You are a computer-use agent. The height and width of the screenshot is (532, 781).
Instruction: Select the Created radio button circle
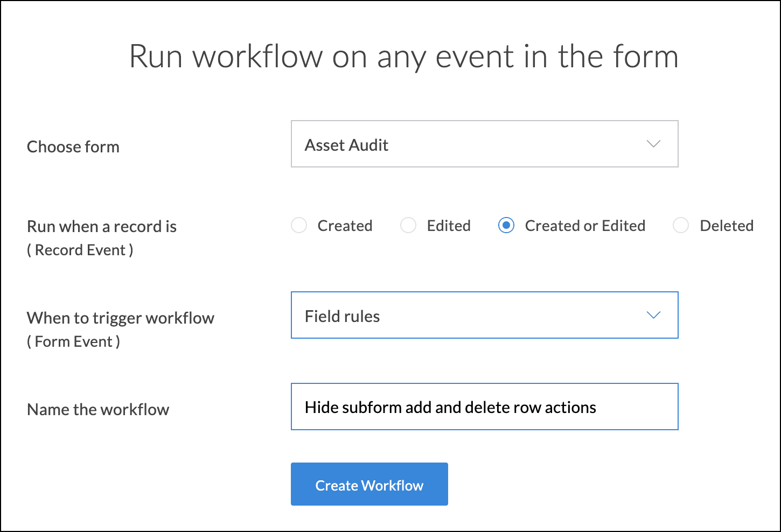pyautogui.click(x=299, y=226)
